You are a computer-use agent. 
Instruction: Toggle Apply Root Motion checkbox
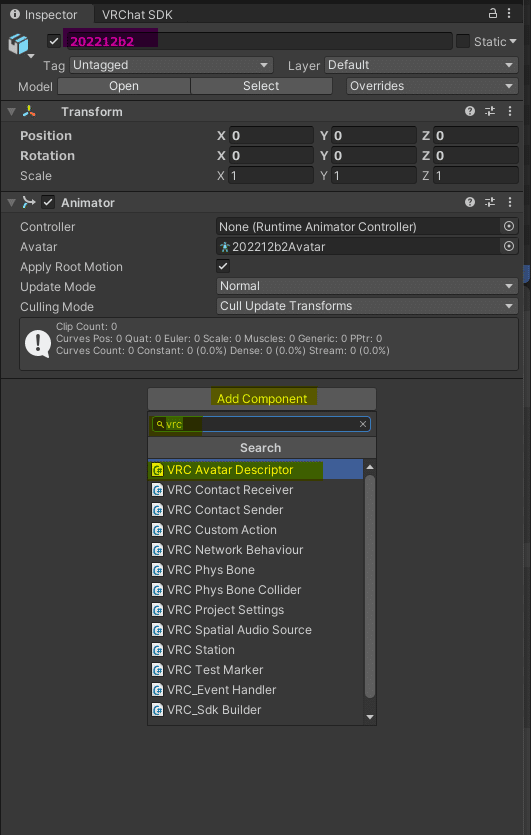[x=223, y=266]
